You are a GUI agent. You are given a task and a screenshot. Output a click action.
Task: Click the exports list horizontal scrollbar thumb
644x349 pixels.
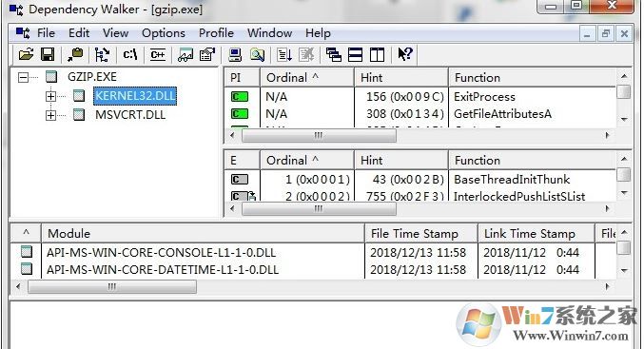[319, 208]
